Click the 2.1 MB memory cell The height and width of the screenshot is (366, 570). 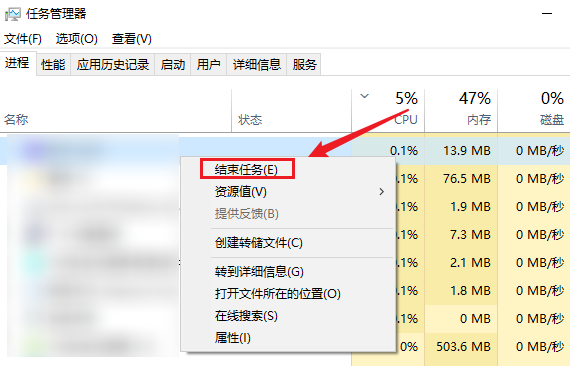coord(461,263)
